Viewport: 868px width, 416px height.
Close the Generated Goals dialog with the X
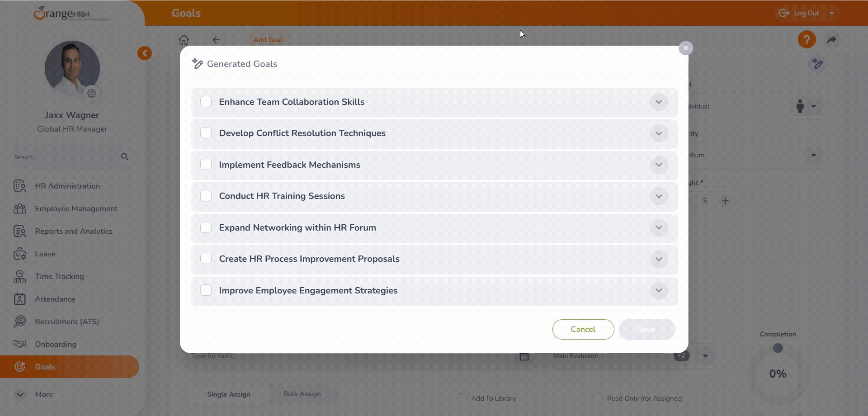click(x=685, y=48)
